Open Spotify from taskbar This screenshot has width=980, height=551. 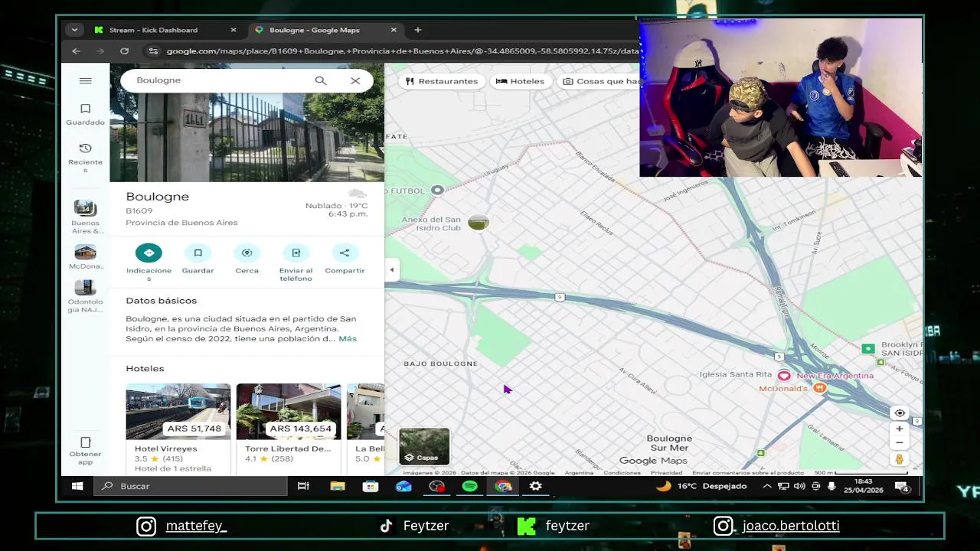470,486
